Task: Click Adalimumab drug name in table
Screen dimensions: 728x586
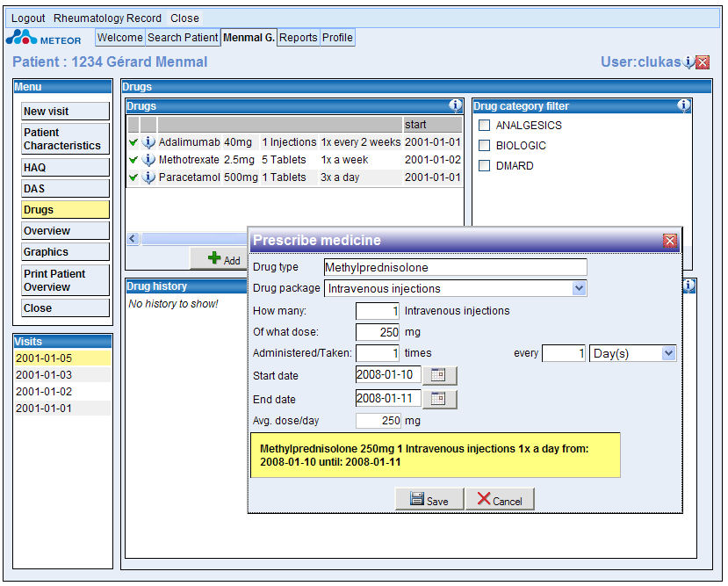Action: (x=189, y=142)
